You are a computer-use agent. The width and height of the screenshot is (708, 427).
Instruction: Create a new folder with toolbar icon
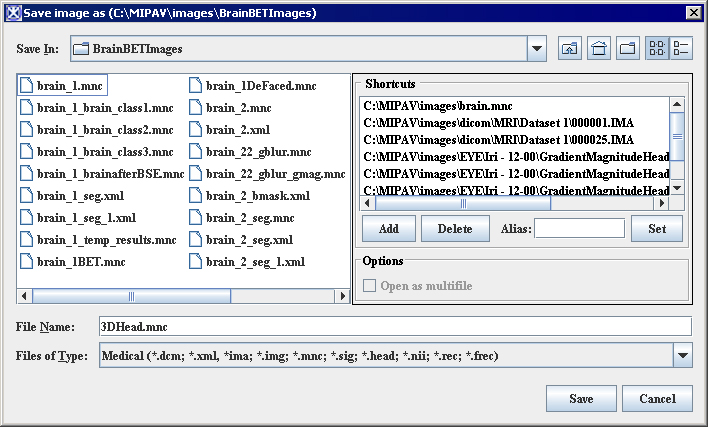627,48
